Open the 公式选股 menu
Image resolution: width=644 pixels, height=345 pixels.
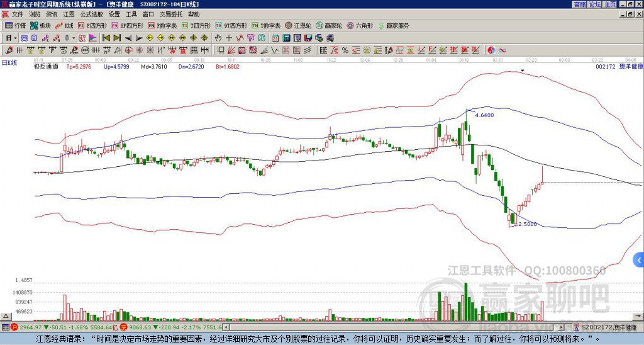[x=92, y=14]
